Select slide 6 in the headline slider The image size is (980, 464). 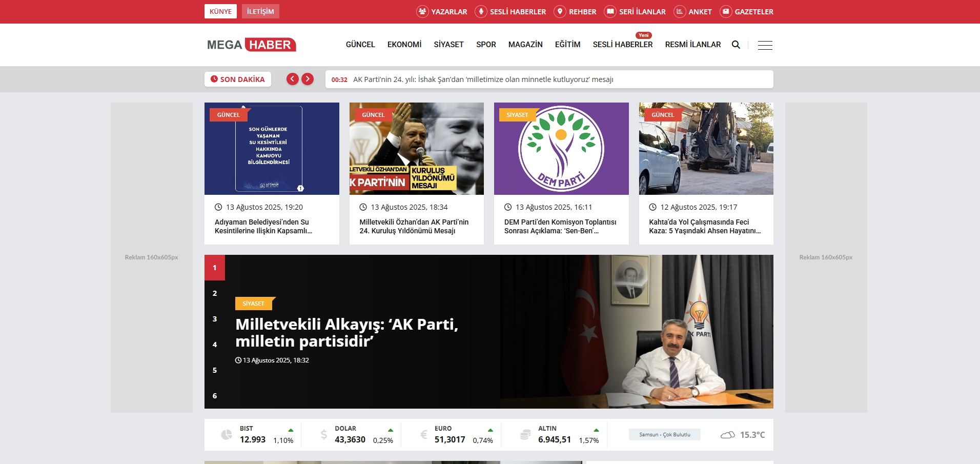pos(215,396)
